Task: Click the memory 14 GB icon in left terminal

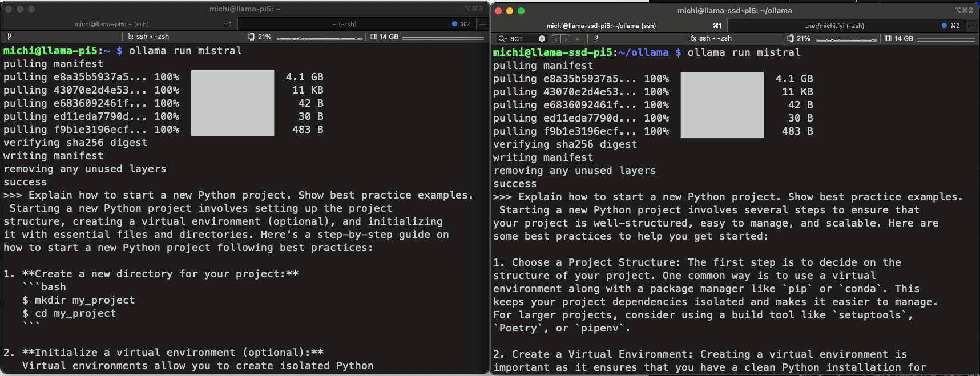Action: [x=373, y=37]
